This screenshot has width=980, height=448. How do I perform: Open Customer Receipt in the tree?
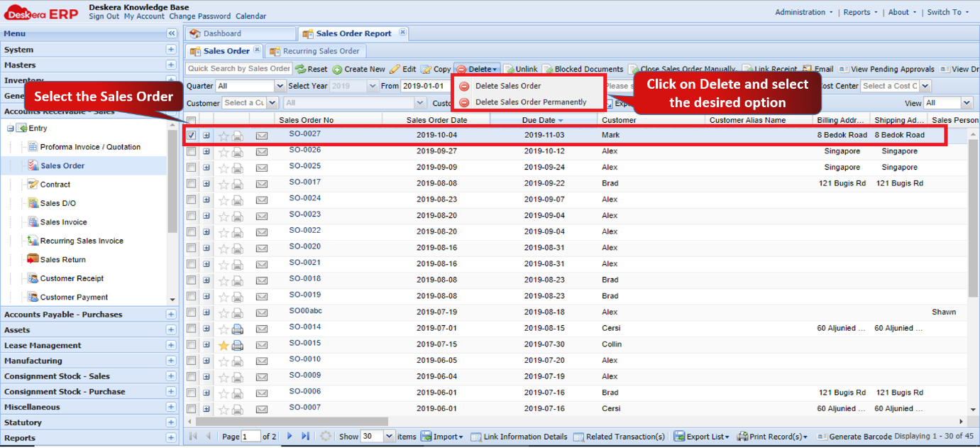72,278
